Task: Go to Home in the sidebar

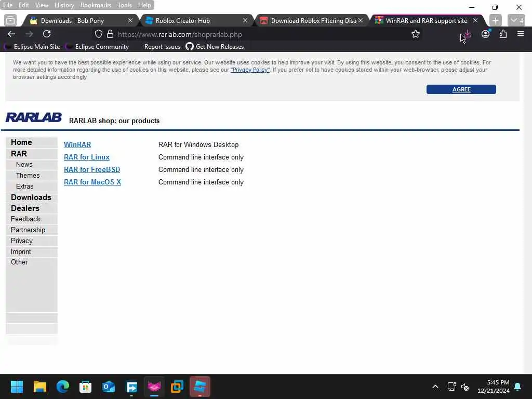Action: 21,142
